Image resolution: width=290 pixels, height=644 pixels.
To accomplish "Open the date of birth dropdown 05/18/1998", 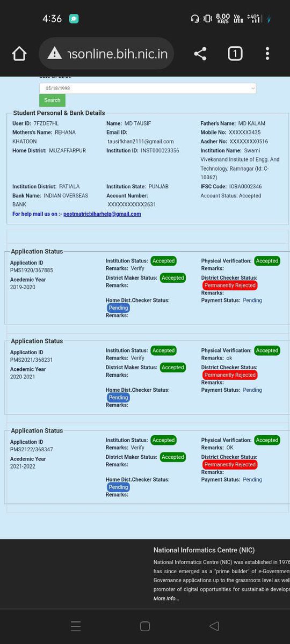I will tap(148, 88).
